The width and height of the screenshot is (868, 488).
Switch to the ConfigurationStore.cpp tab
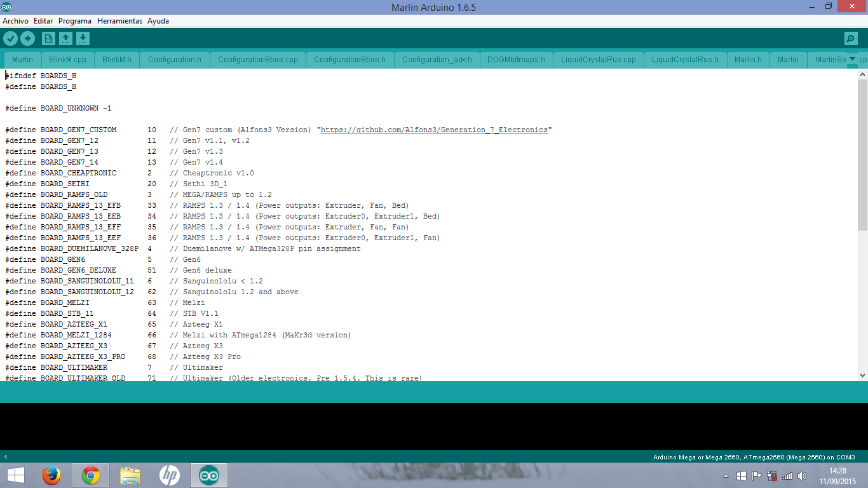click(258, 60)
